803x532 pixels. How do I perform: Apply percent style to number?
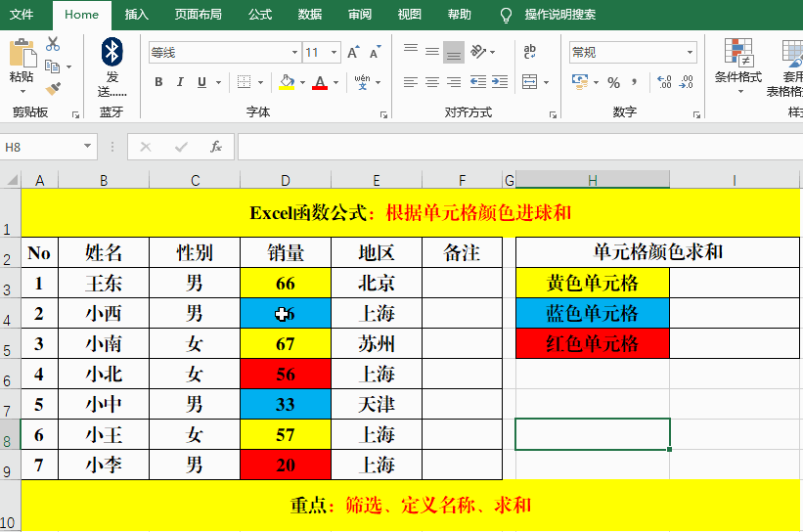click(613, 82)
